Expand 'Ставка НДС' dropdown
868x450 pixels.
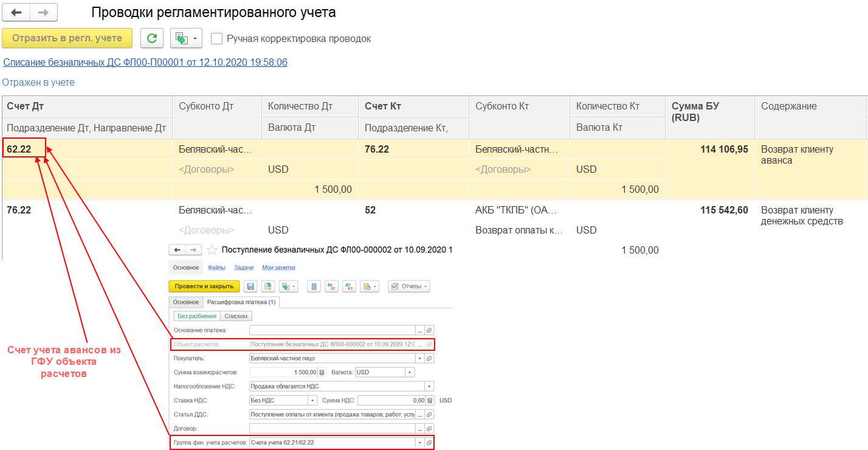point(312,400)
